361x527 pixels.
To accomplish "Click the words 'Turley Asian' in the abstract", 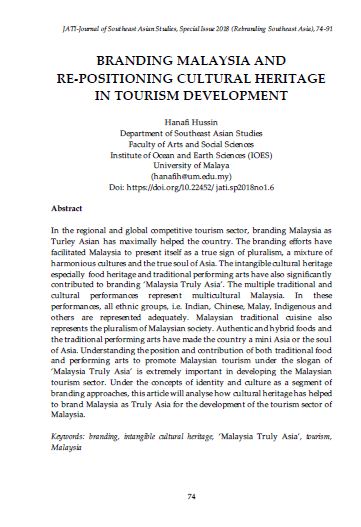I will (75, 241).
